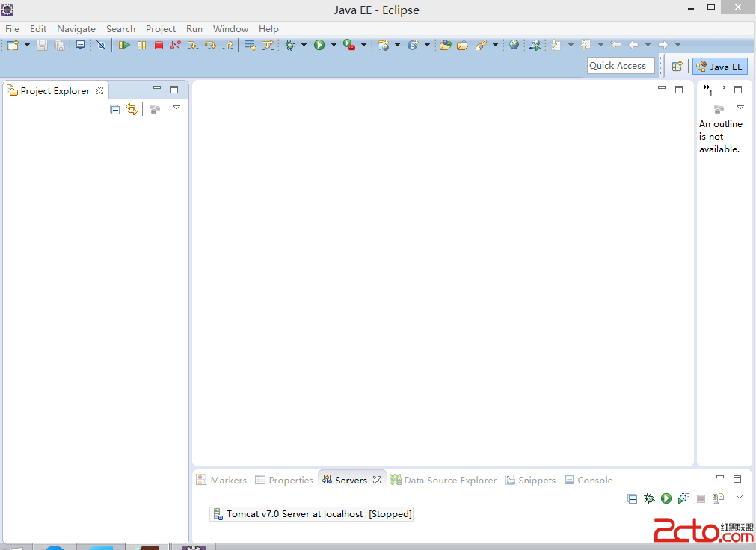Open the Window menu
This screenshot has height=550, width=756.
pyautogui.click(x=230, y=29)
